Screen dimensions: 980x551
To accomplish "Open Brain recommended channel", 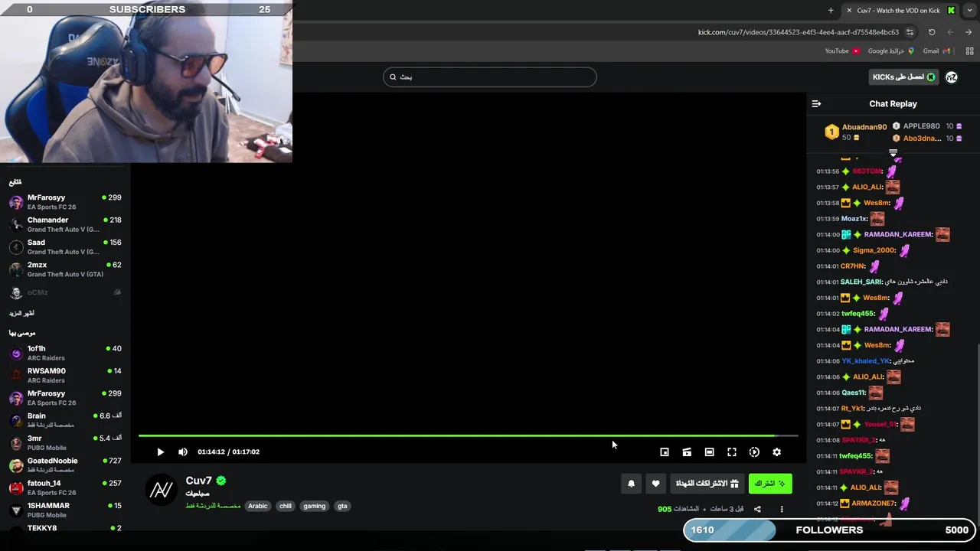I will (x=65, y=420).
